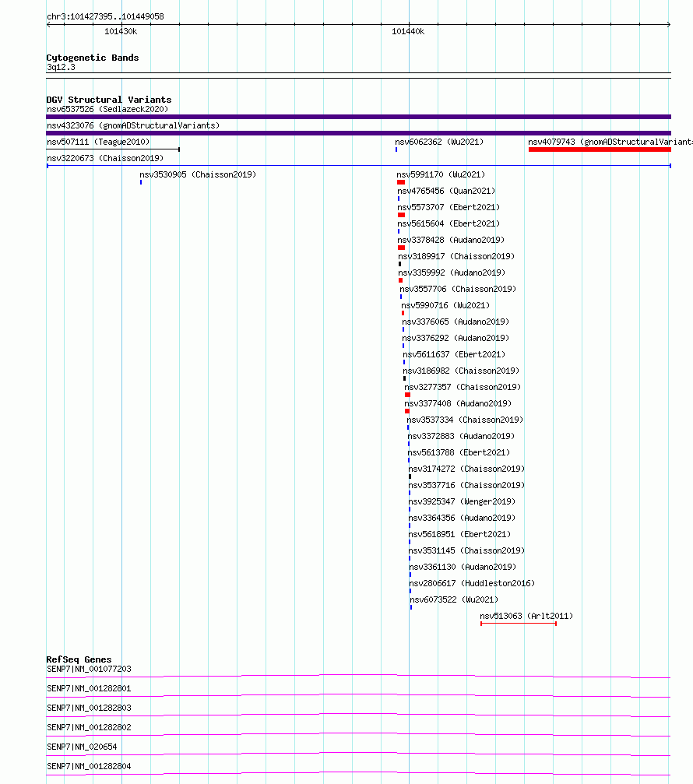Viewport: 693px width, 784px height.
Task: Click the red marker of nsv5991170
Action: [x=401, y=182]
